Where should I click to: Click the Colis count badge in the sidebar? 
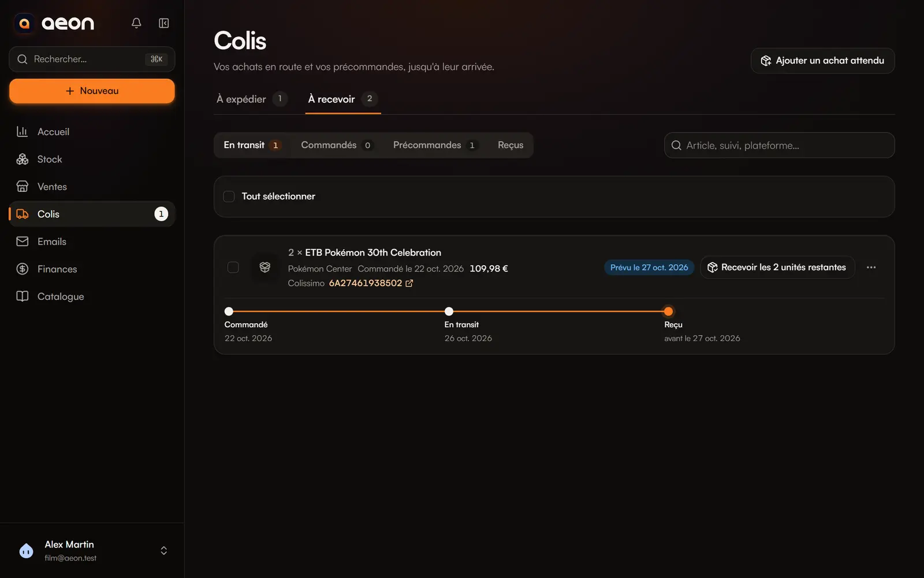161,214
